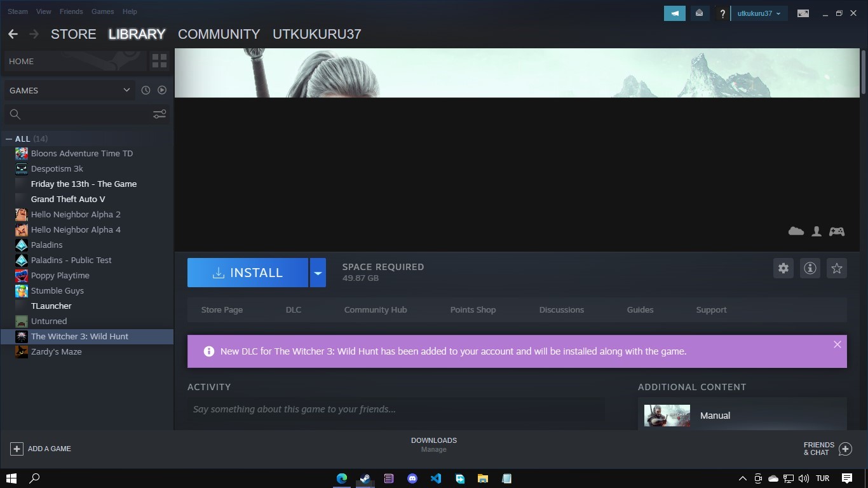Viewport: 868px width, 488px height.
Task: Open the DLC link
Action: pos(294,310)
